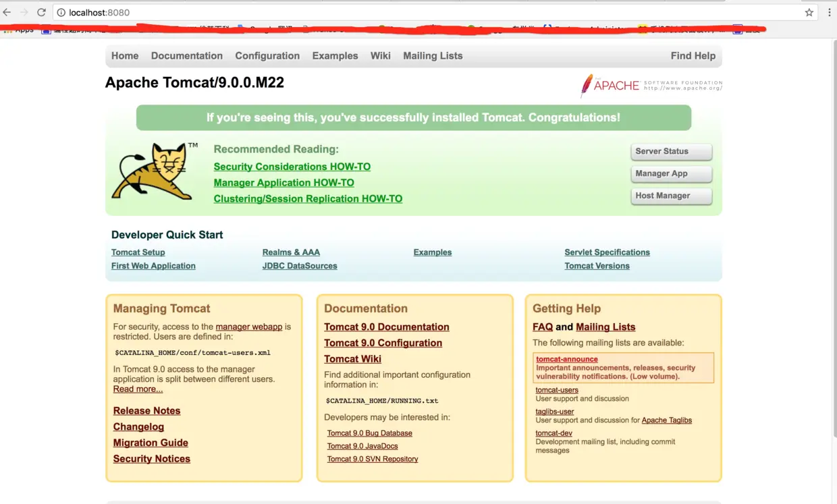Open the FAQ link
Image resolution: width=837 pixels, height=504 pixels.
click(x=543, y=327)
